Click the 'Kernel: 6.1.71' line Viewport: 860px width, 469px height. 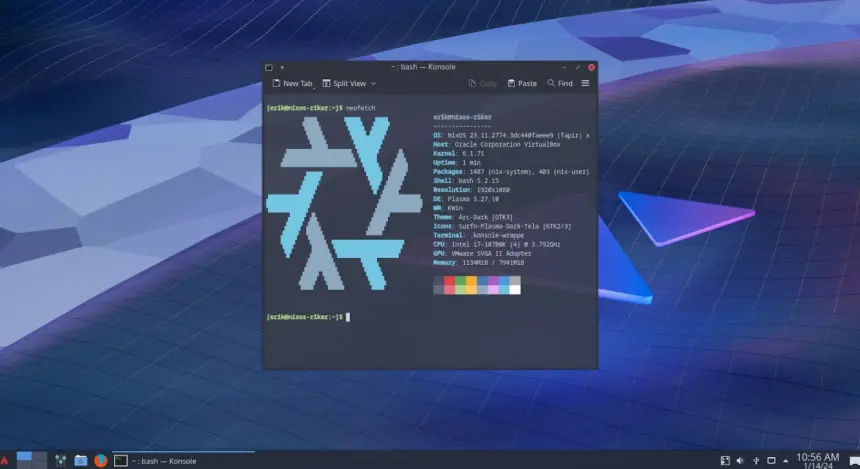459,154
